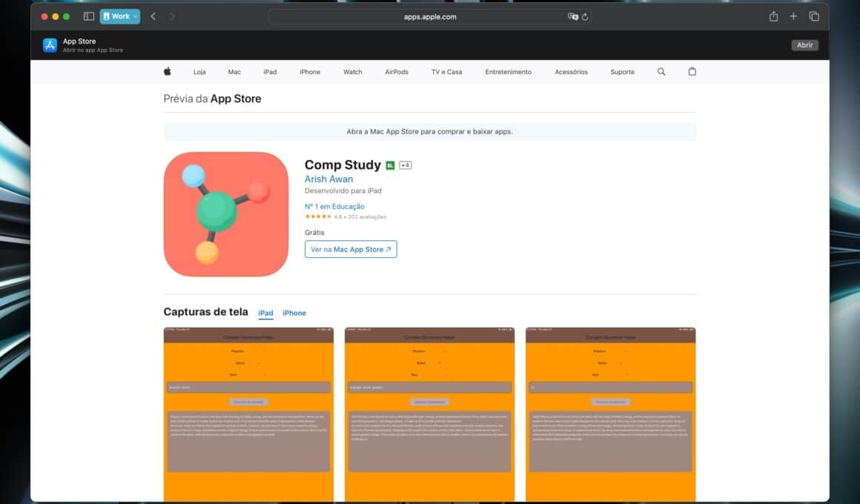
Task: Click the Apple logo in navigation
Action: tap(168, 71)
